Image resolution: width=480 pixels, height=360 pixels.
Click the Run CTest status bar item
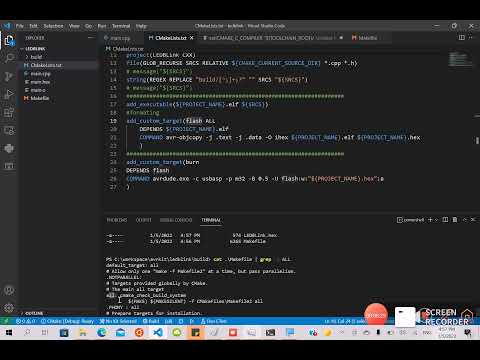click(x=214, y=321)
